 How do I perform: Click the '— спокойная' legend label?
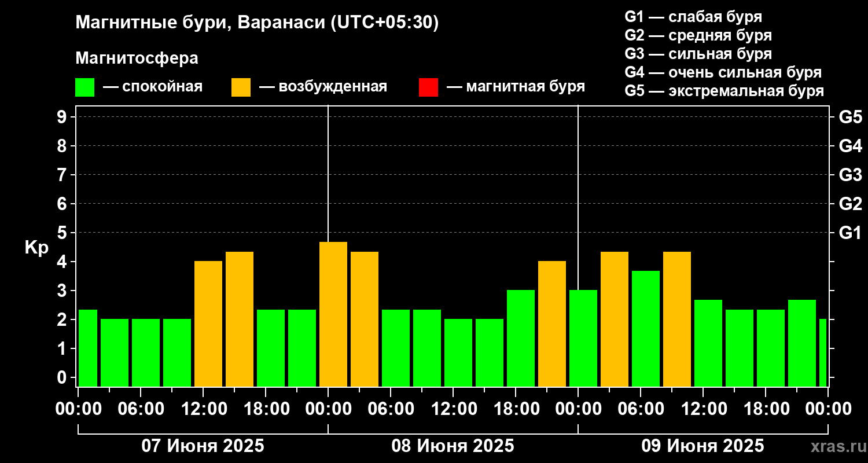[153, 87]
